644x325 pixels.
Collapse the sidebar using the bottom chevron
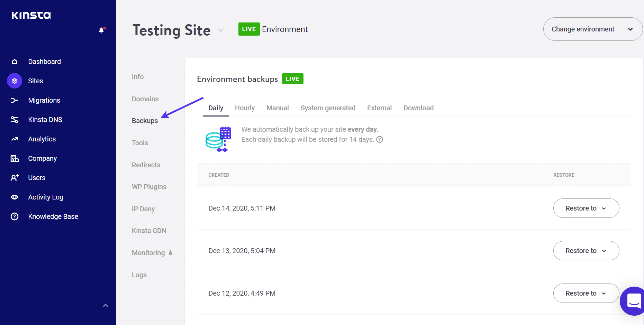tap(106, 305)
